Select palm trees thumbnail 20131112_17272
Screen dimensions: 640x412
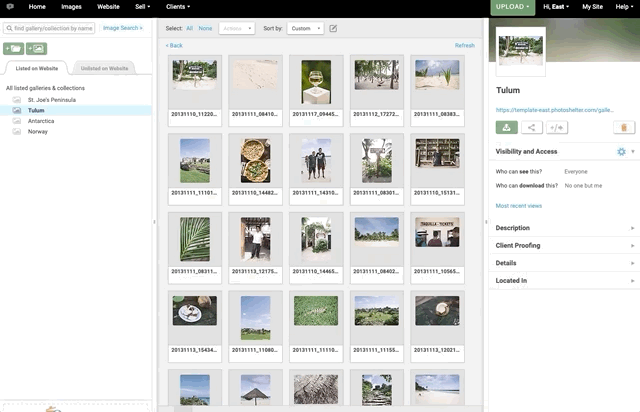click(x=377, y=75)
